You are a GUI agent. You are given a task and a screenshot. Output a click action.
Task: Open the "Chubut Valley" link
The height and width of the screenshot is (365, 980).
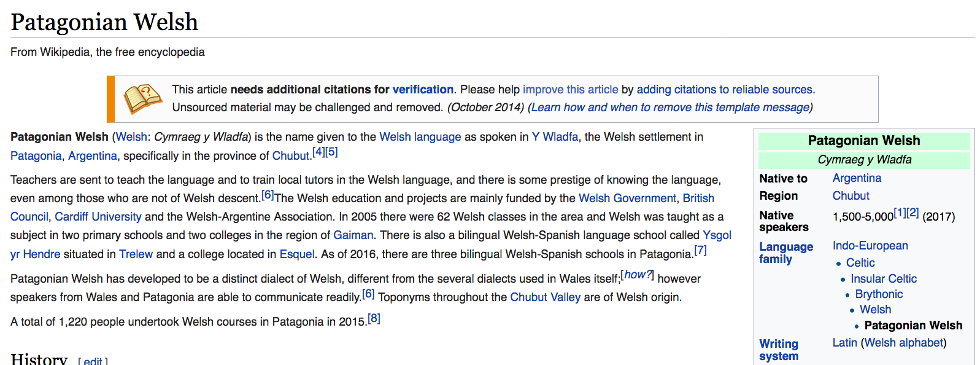[x=545, y=297]
